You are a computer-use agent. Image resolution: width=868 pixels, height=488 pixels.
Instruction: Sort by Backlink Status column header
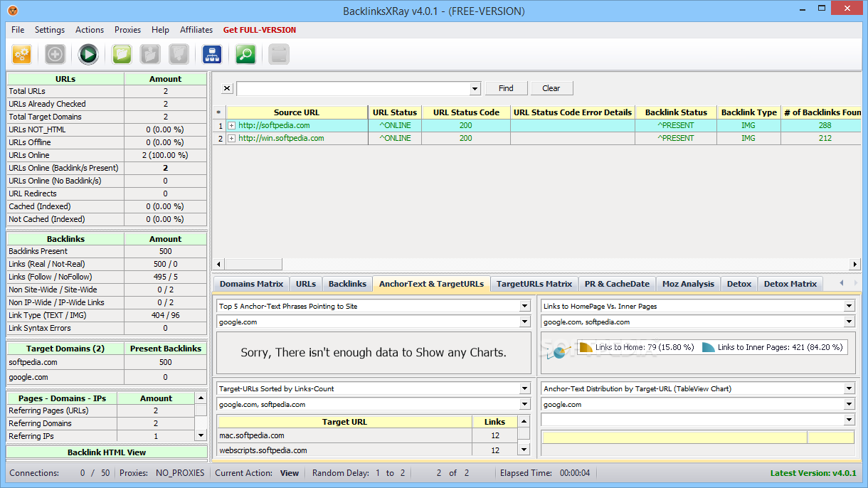(676, 112)
